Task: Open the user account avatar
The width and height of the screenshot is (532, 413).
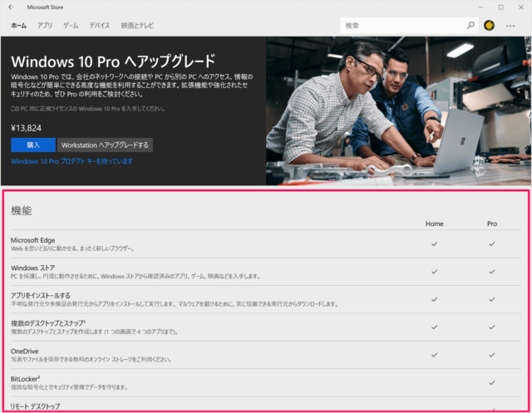Action: coord(490,26)
